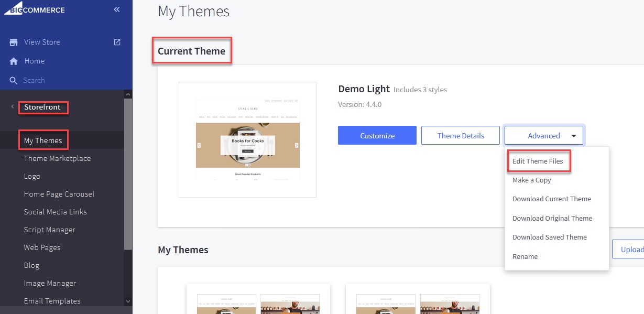Click the Home house icon
644x314 pixels.
[x=14, y=61]
